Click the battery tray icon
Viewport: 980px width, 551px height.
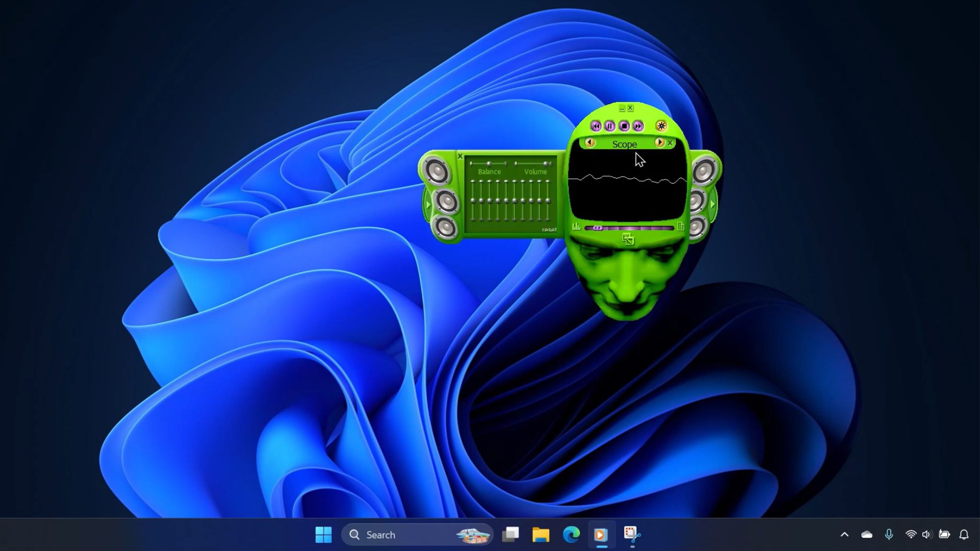click(944, 535)
